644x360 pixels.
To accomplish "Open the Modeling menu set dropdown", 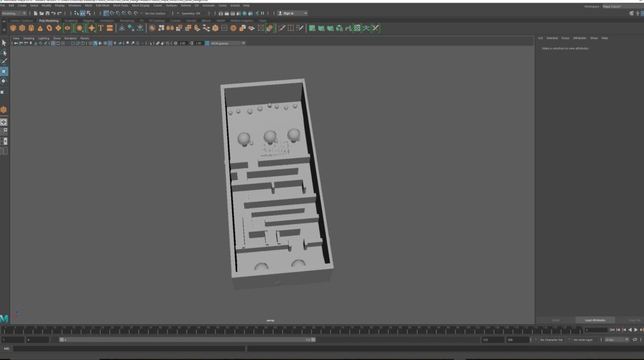I will point(14,13).
